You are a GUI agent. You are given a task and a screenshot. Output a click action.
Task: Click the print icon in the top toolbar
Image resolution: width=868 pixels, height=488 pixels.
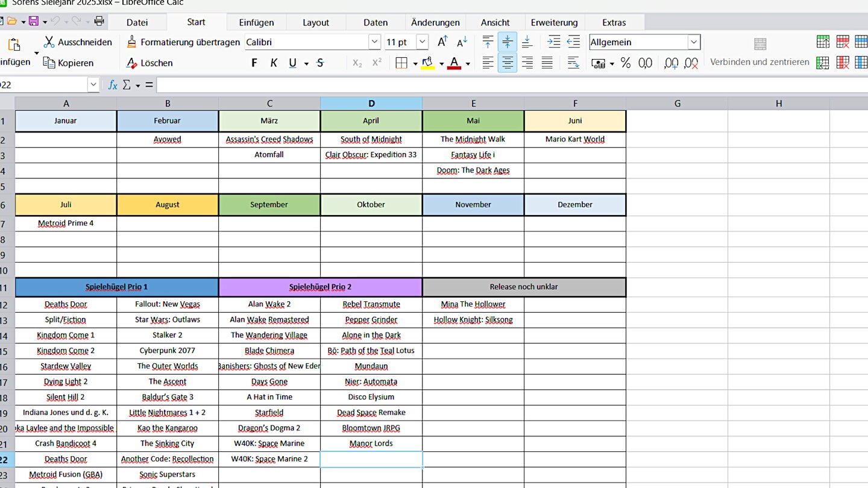[x=99, y=22]
